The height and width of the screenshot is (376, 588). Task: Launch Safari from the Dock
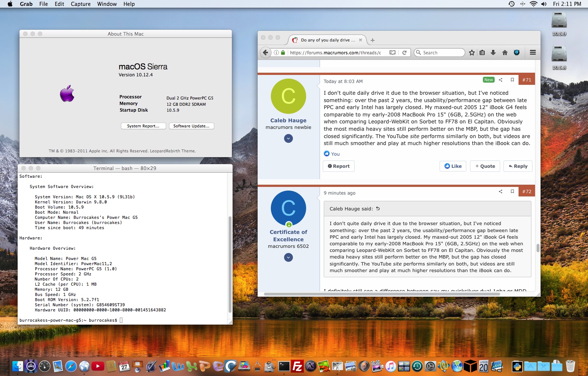pyautogui.click(x=71, y=366)
